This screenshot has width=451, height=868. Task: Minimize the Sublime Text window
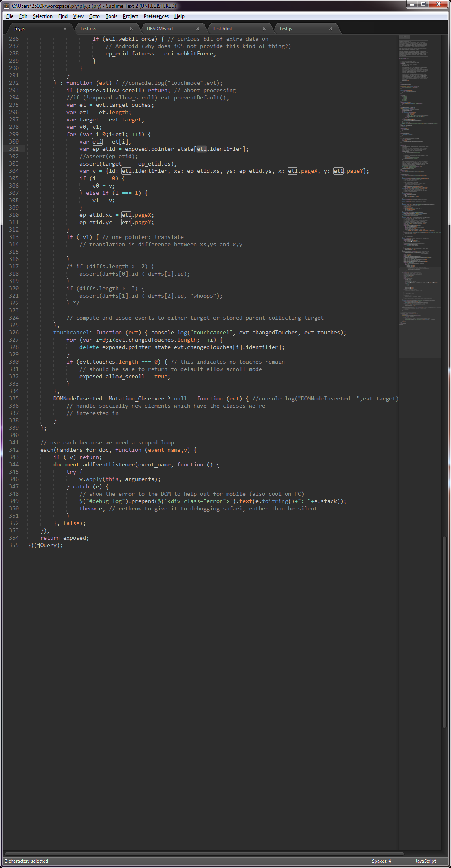(x=412, y=4)
